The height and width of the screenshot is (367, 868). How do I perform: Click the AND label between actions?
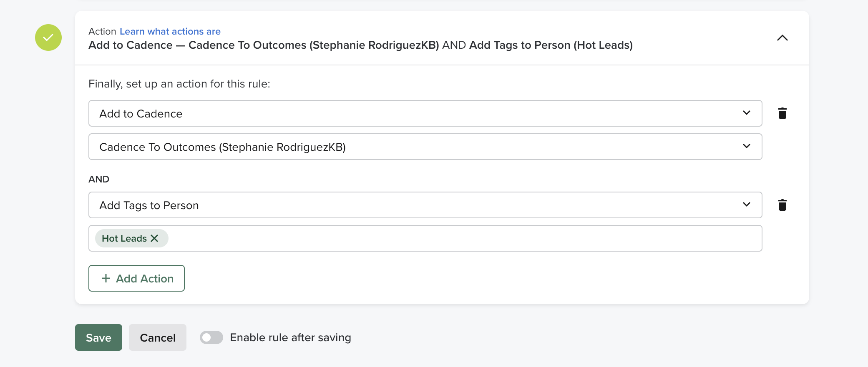[98, 179]
